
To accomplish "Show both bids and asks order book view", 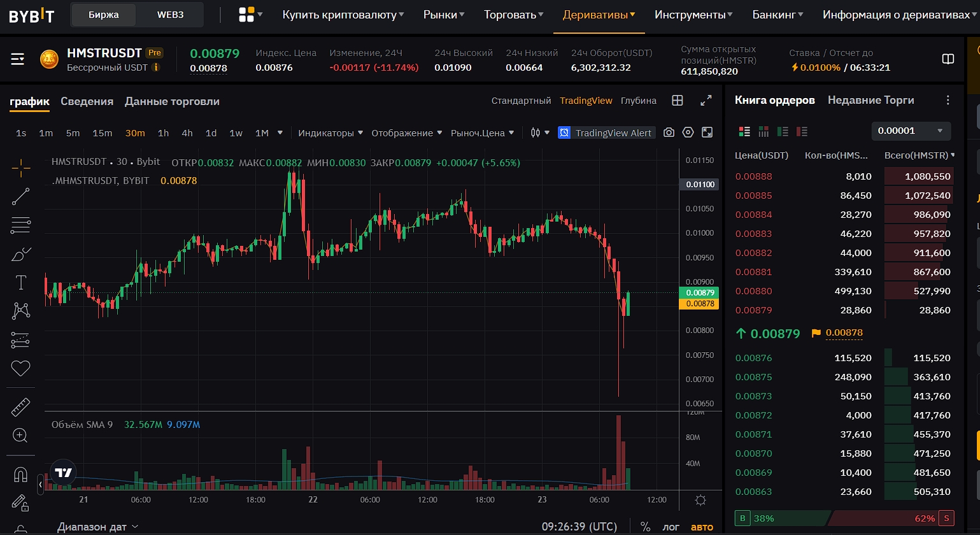I will pyautogui.click(x=744, y=131).
